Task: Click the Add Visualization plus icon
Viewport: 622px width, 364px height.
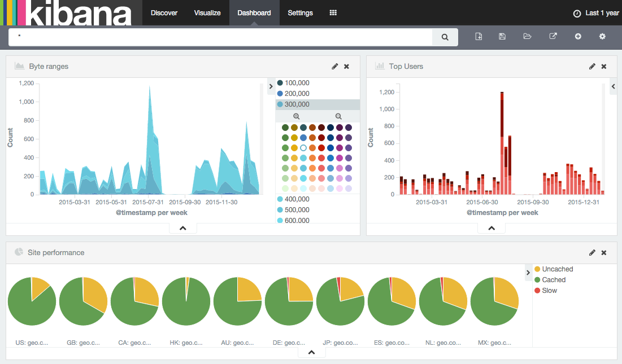Action: (578, 37)
